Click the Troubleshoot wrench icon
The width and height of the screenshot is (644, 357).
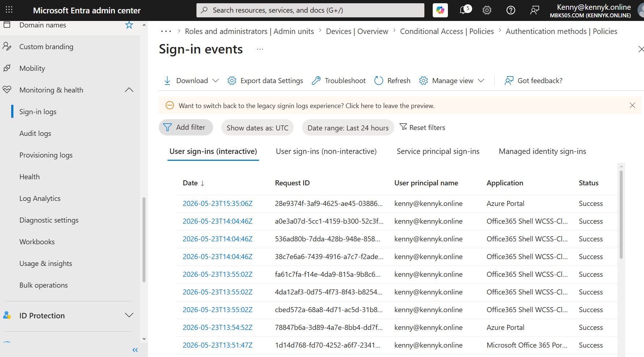tap(316, 81)
